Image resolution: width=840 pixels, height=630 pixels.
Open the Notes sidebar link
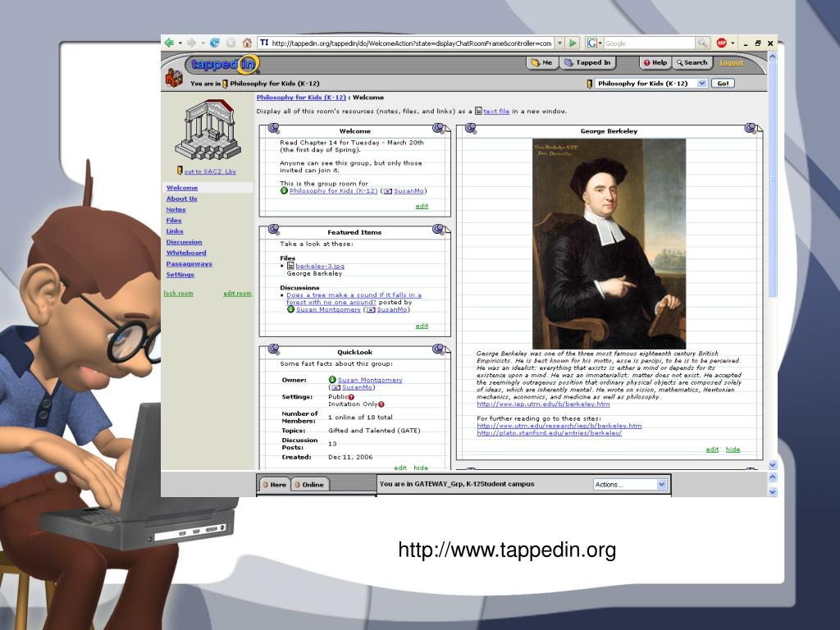pos(176,209)
